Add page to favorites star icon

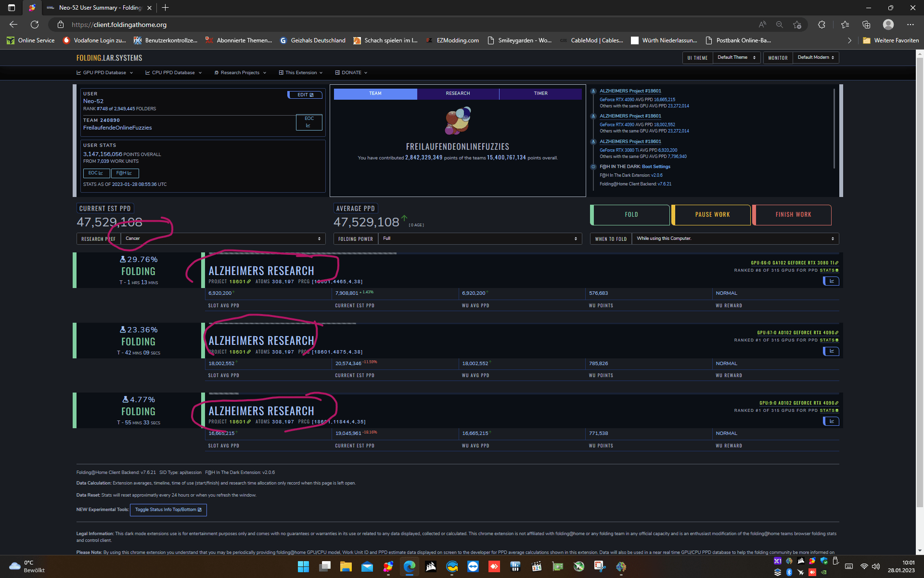pyautogui.click(x=797, y=25)
